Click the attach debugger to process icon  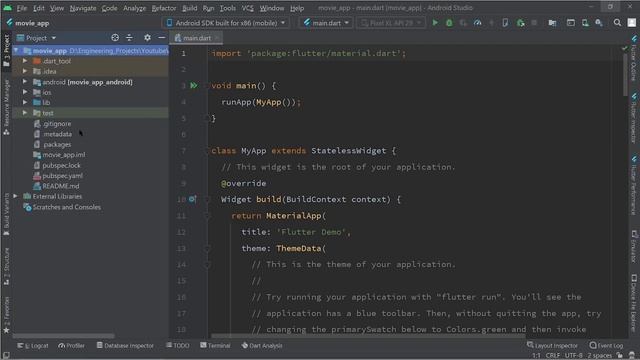[x=520, y=23]
